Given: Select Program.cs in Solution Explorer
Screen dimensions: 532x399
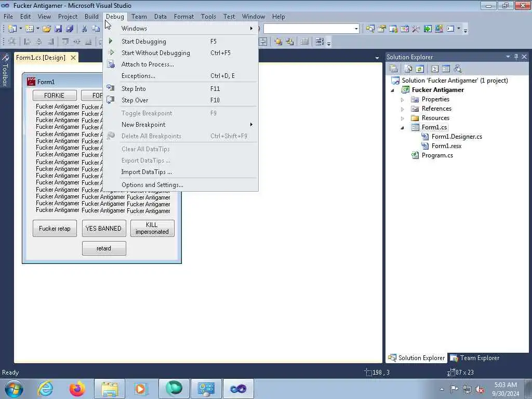Looking at the screenshot, I should click(437, 155).
